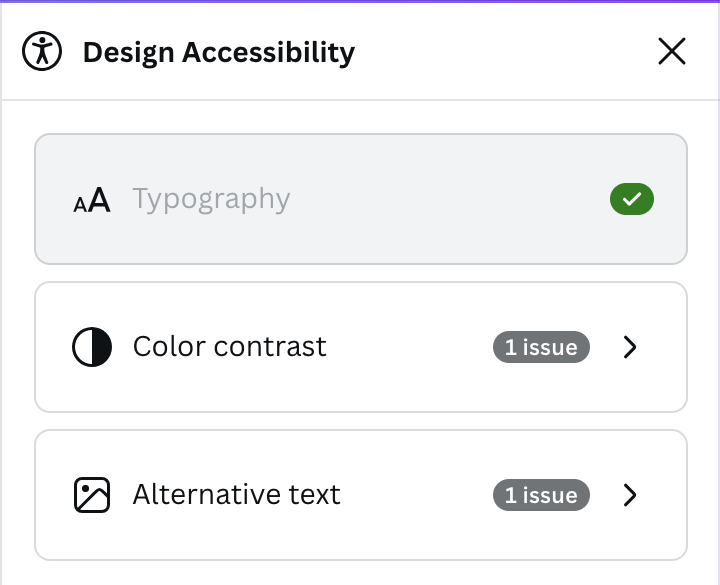Click the Typography 'AA' icon

(x=92, y=200)
